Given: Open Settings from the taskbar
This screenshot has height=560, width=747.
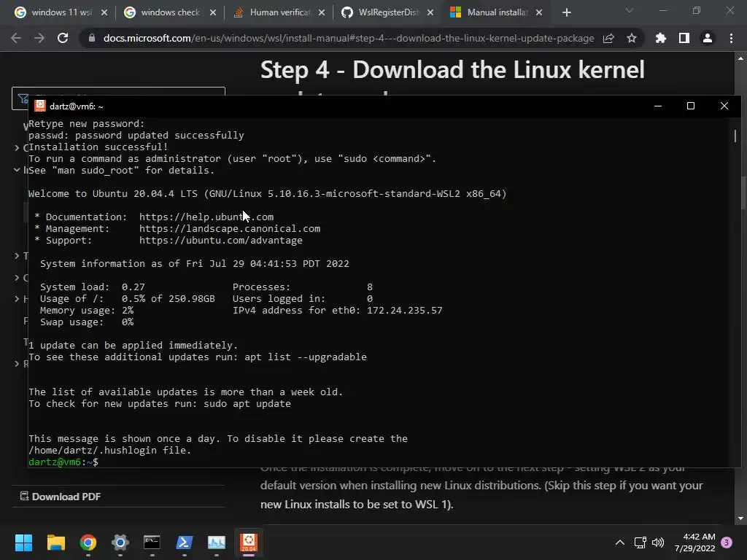Looking at the screenshot, I should [120, 542].
